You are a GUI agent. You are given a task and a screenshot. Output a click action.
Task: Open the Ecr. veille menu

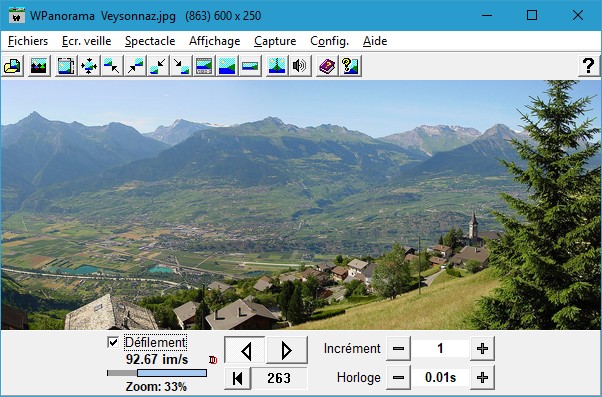point(86,41)
